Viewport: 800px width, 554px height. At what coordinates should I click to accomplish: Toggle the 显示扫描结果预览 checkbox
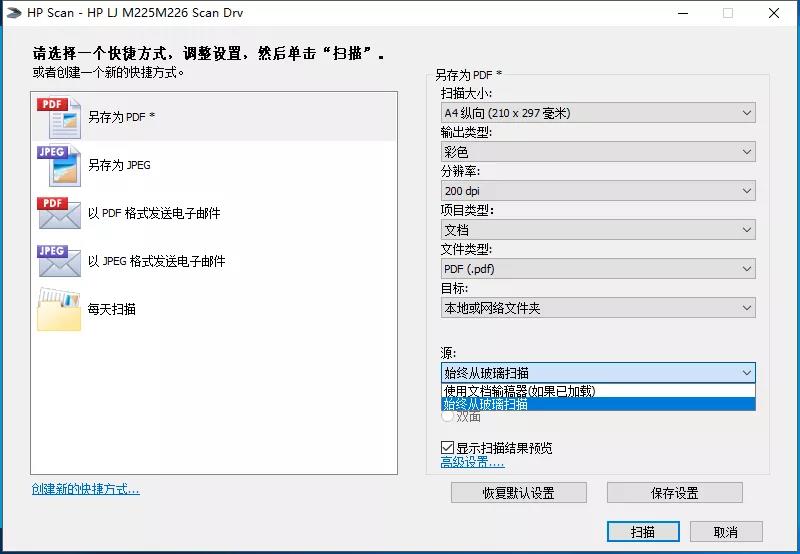447,448
